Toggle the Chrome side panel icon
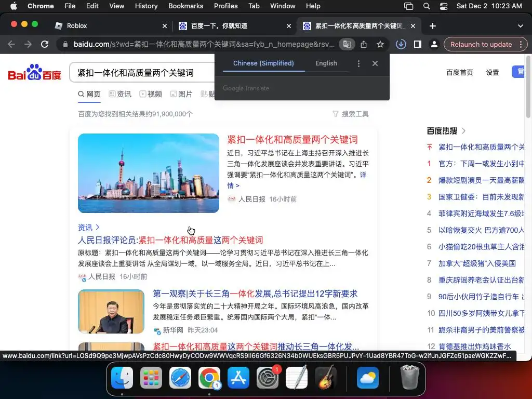 [418, 44]
